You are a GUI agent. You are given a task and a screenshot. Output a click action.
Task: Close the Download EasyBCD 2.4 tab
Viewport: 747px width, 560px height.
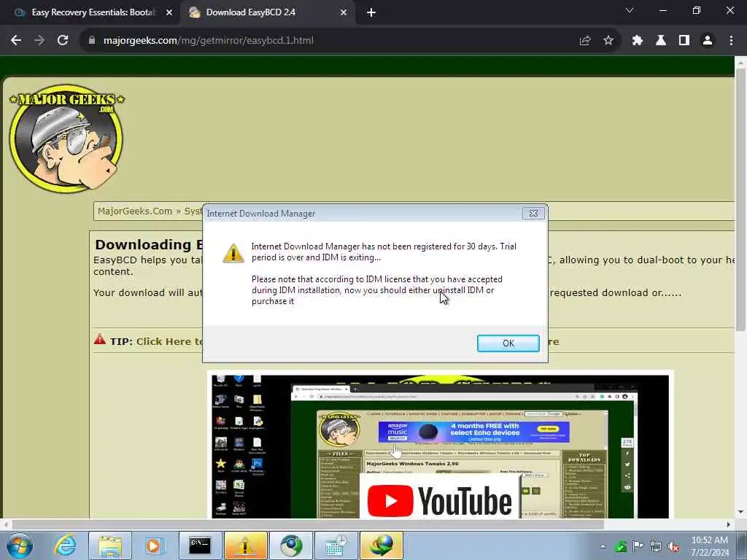(x=344, y=13)
